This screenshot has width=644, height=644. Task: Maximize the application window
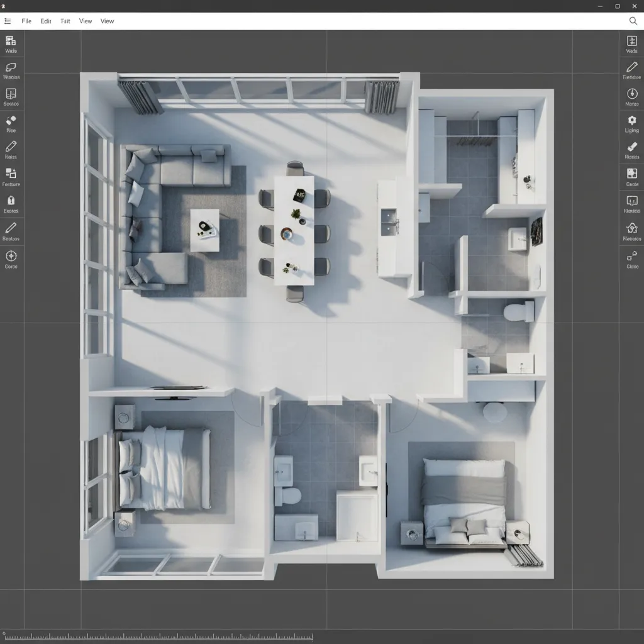pos(618,6)
